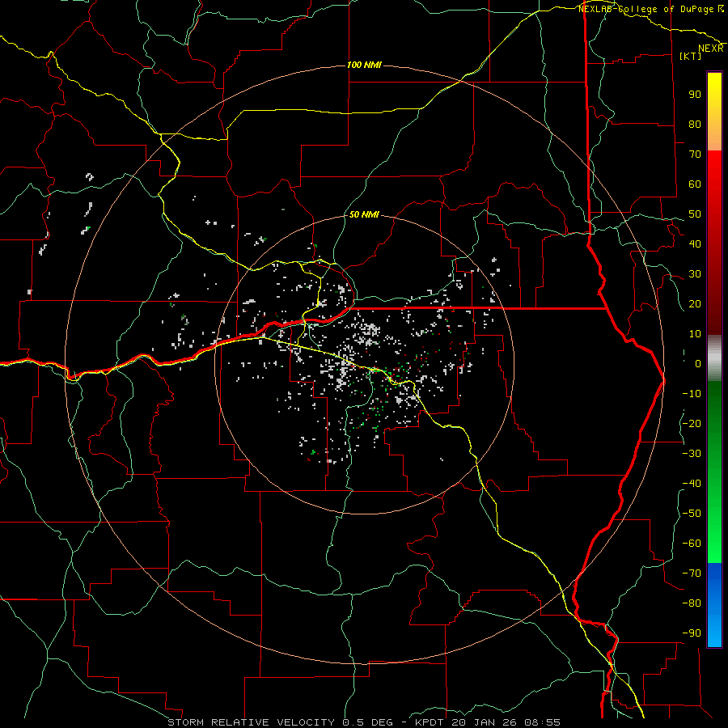Click the [KT] velocity units label
Screen dimensions: 728x728
coord(691,56)
